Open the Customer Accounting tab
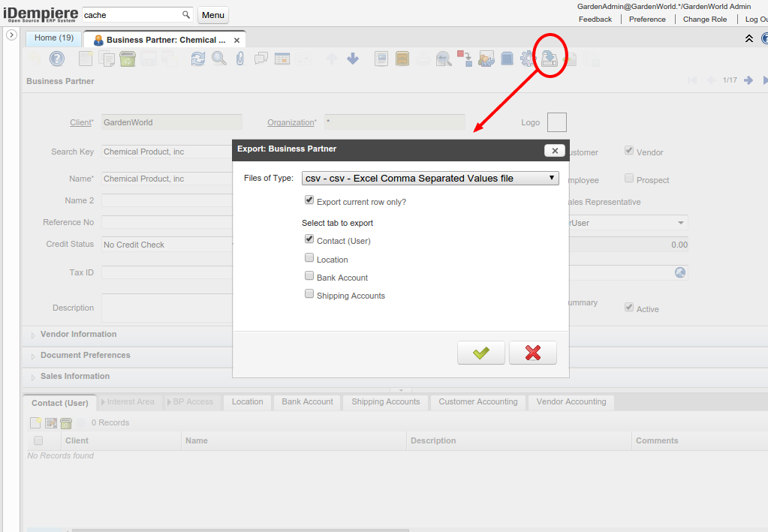The width and height of the screenshot is (768, 532). [478, 402]
